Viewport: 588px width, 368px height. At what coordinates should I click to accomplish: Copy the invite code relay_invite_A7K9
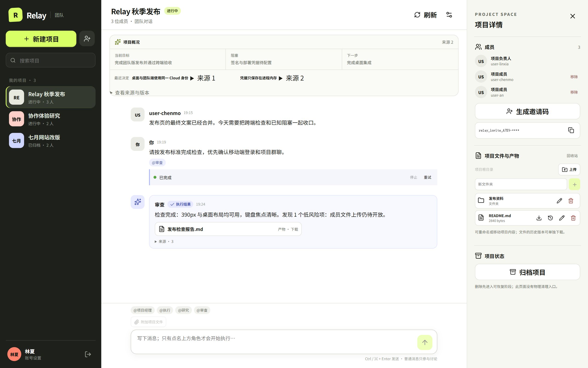pos(571,130)
